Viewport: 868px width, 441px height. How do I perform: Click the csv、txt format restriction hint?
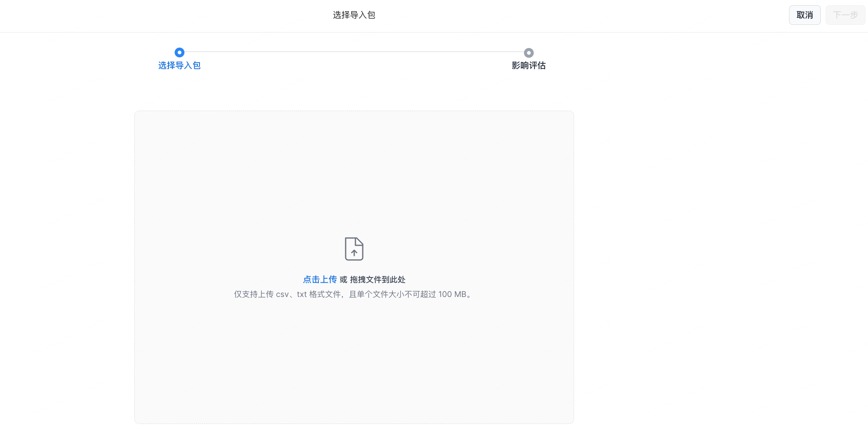tap(291, 294)
